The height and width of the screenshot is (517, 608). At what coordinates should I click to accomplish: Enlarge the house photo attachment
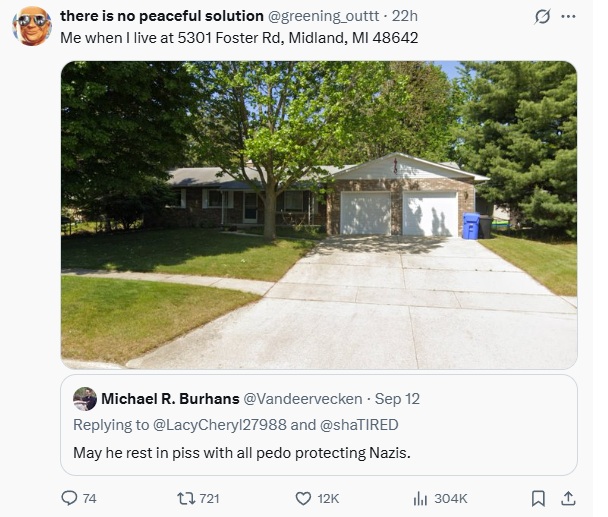point(319,215)
